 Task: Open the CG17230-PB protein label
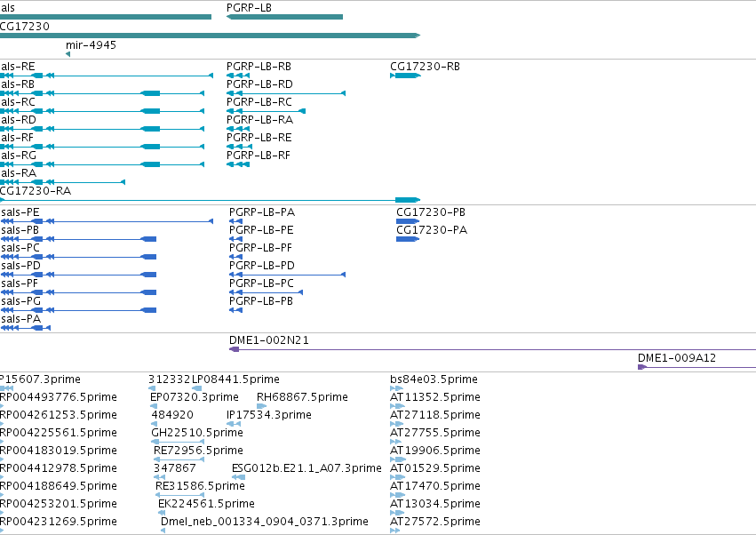(x=431, y=212)
